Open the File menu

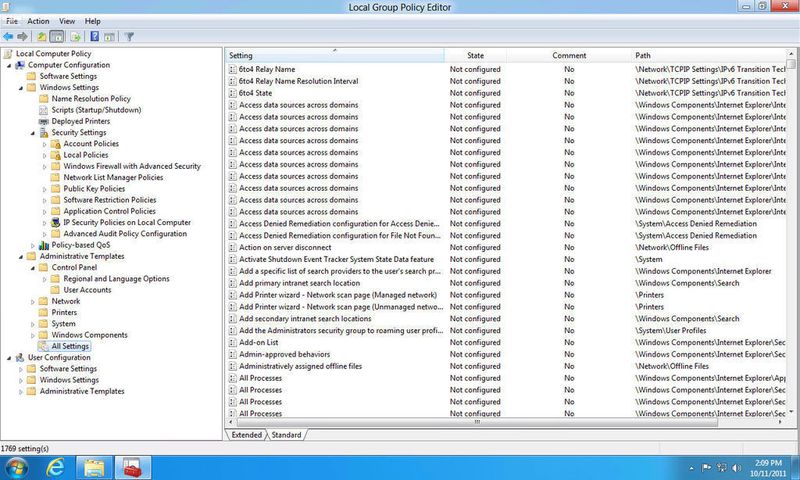click(12, 21)
